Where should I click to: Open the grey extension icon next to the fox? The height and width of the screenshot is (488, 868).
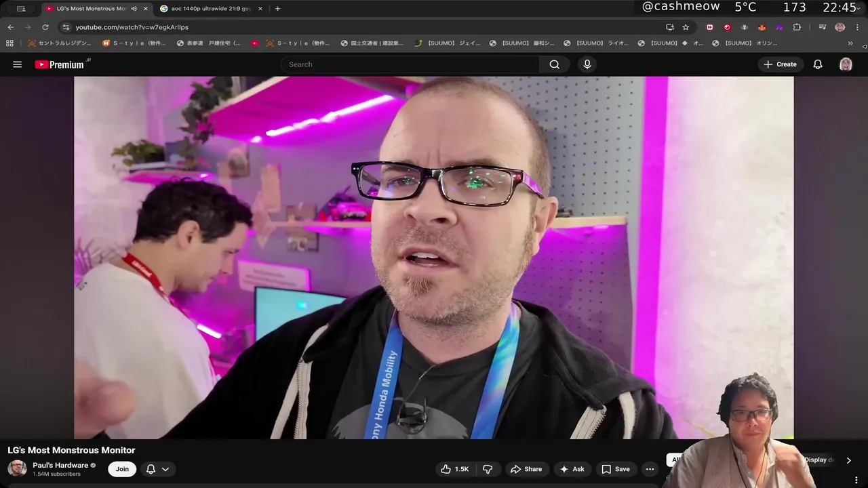(745, 27)
